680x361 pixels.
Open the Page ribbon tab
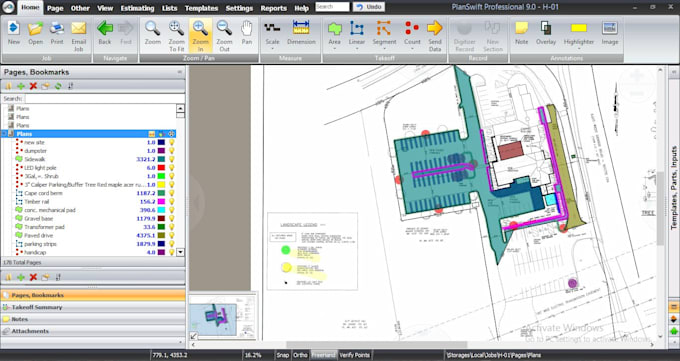pos(55,8)
